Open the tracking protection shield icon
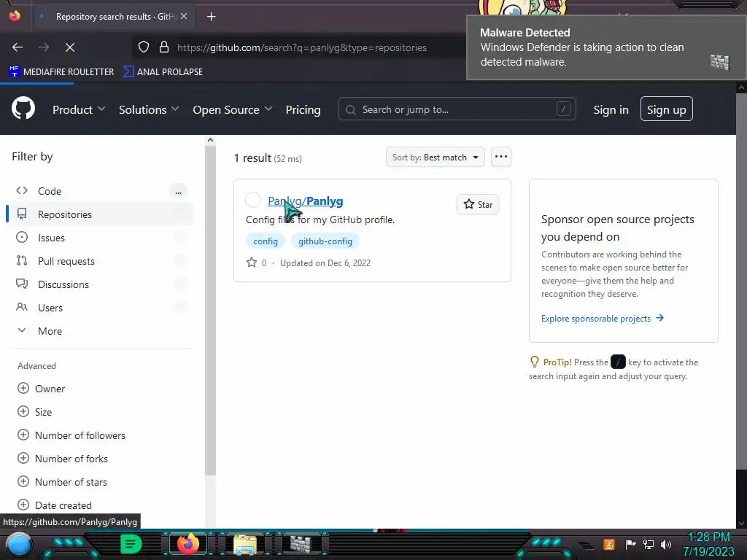Viewport: 747px width, 560px height. pyautogui.click(x=144, y=47)
